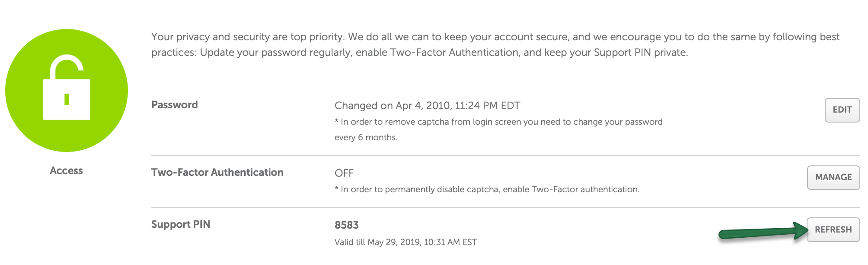Refresh the Support PIN

coord(833,229)
